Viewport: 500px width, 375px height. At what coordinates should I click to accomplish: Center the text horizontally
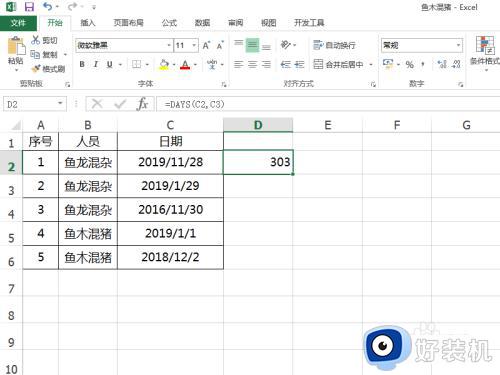(x=252, y=64)
